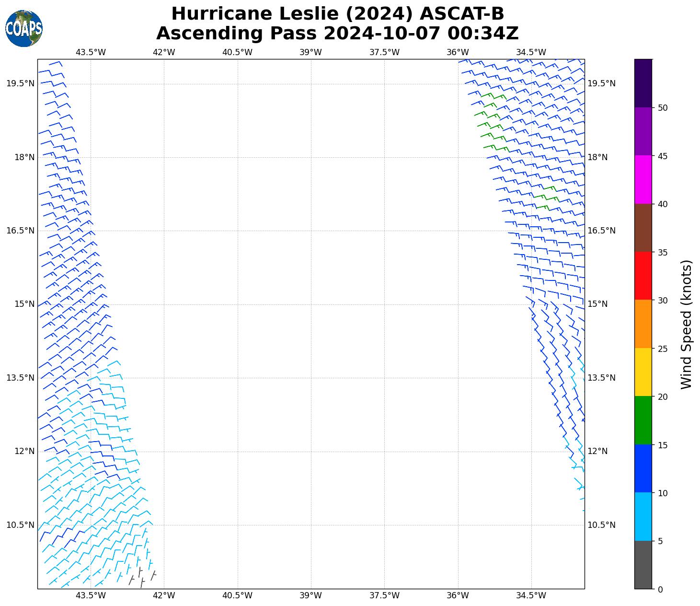Click the brown 35-40 knot colorbar band
Image resolution: width=700 pixels, height=606 pixels.
tap(643, 228)
